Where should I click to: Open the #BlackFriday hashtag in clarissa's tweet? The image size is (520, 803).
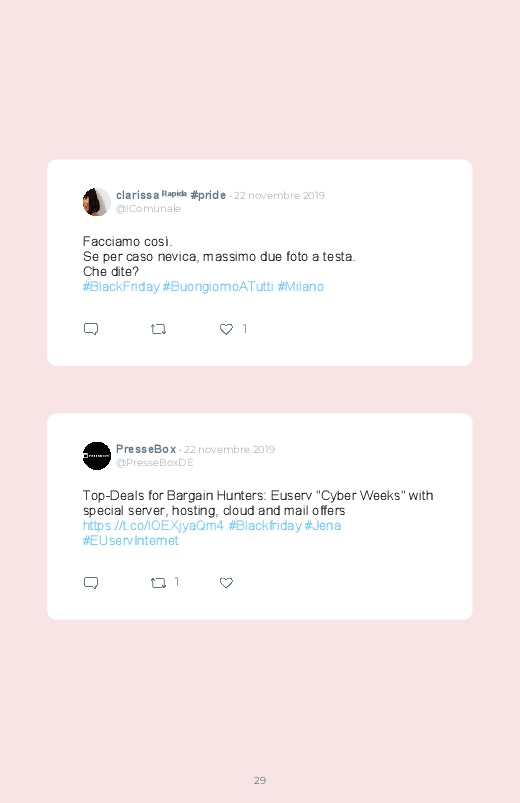pos(121,286)
